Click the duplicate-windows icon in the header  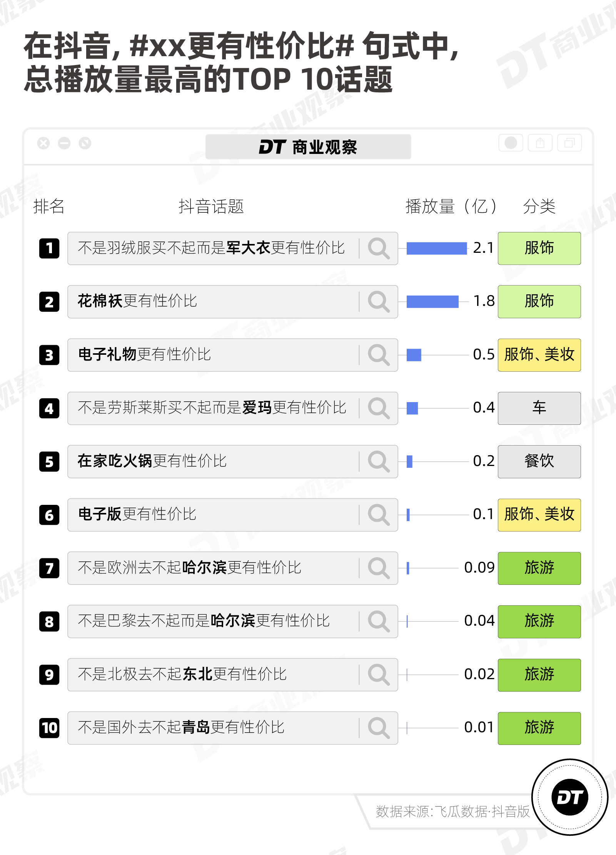[x=569, y=143]
